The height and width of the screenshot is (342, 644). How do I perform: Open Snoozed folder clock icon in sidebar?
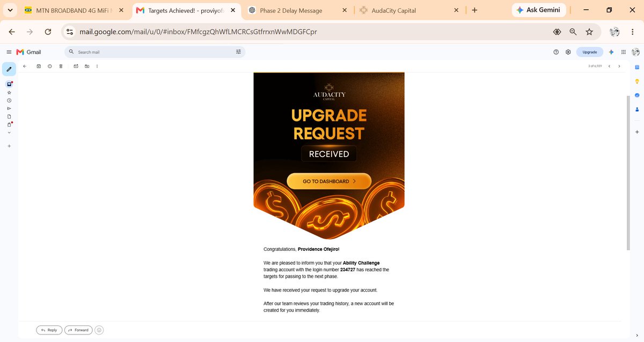tap(9, 101)
